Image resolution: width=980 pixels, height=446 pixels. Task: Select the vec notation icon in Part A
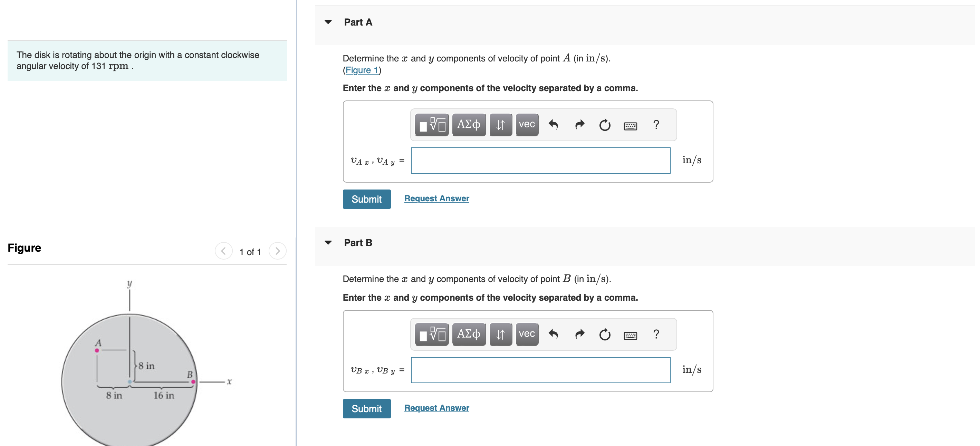tap(527, 125)
